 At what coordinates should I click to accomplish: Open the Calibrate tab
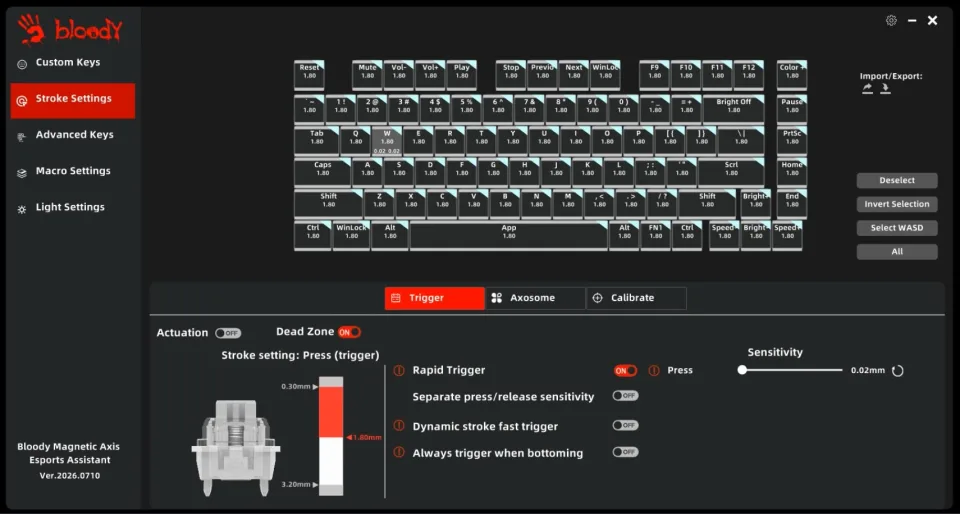pyautogui.click(x=636, y=298)
